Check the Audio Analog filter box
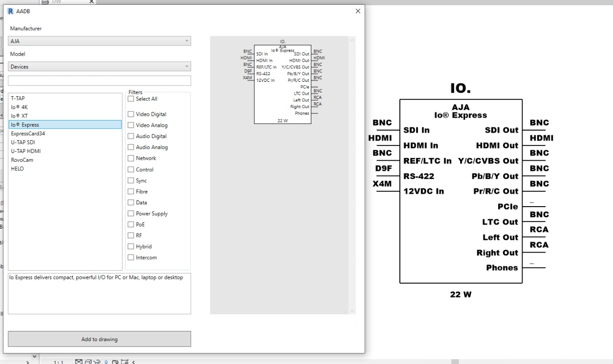 [x=131, y=147]
